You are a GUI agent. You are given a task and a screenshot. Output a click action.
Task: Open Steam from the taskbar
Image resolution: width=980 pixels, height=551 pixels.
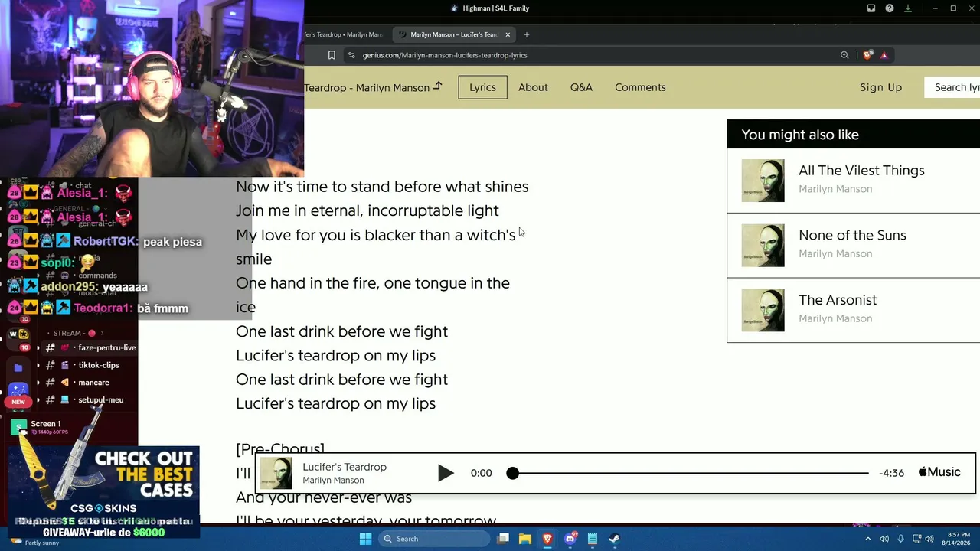tap(615, 539)
